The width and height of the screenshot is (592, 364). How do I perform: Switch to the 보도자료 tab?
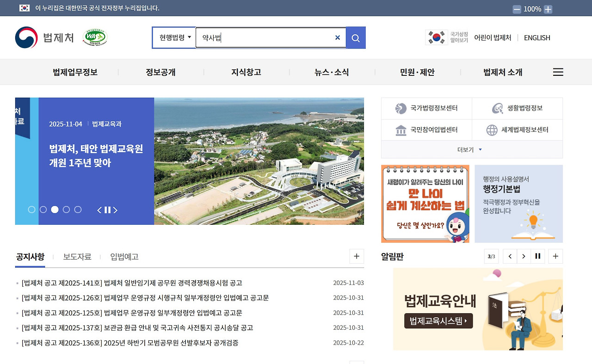77,257
